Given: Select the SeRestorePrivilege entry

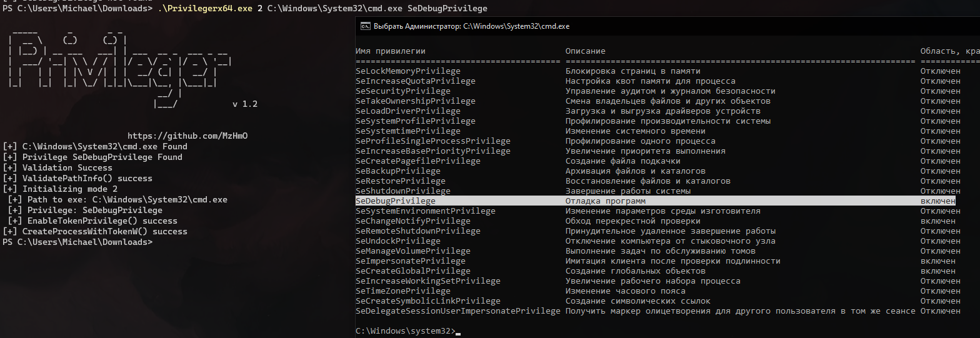Looking at the screenshot, I should (401, 181).
